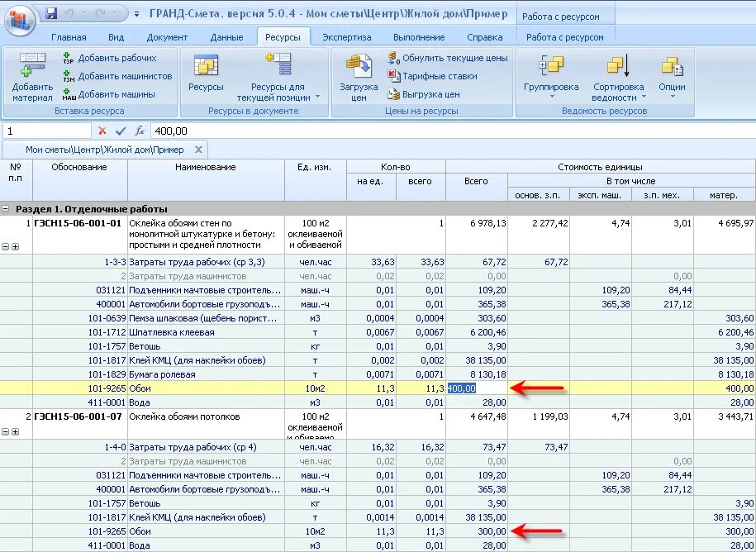Click the Добавить машины icon

pyautogui.click(x=69, y=94)
